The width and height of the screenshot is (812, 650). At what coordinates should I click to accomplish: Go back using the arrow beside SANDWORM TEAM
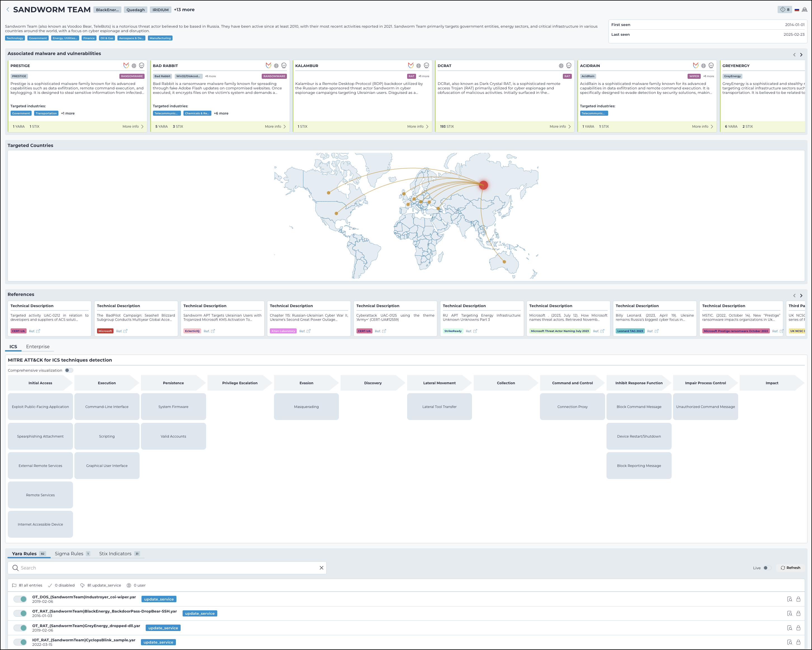[8, 10]
